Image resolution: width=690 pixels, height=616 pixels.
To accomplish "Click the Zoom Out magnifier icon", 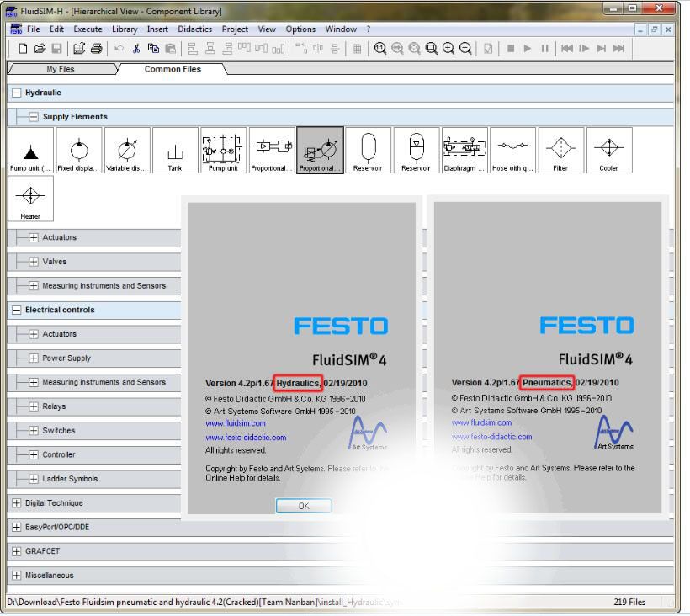I will 465,49.
